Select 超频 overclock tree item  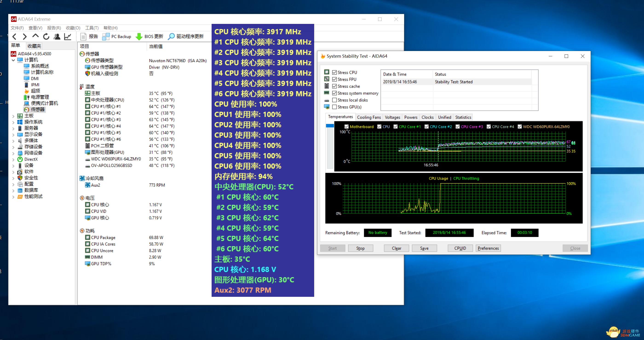pos(35,91)
